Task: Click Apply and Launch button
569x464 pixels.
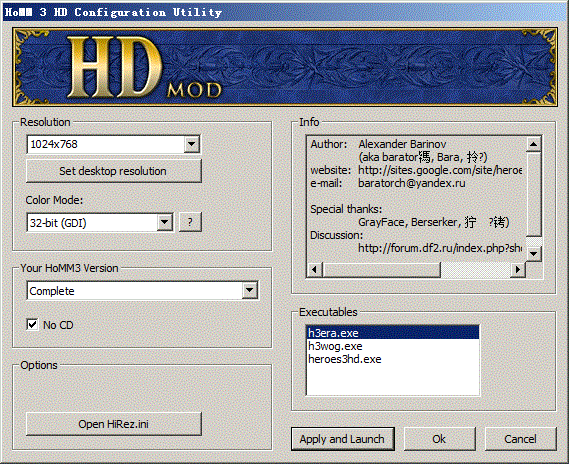Action: [x=343, y=439]
